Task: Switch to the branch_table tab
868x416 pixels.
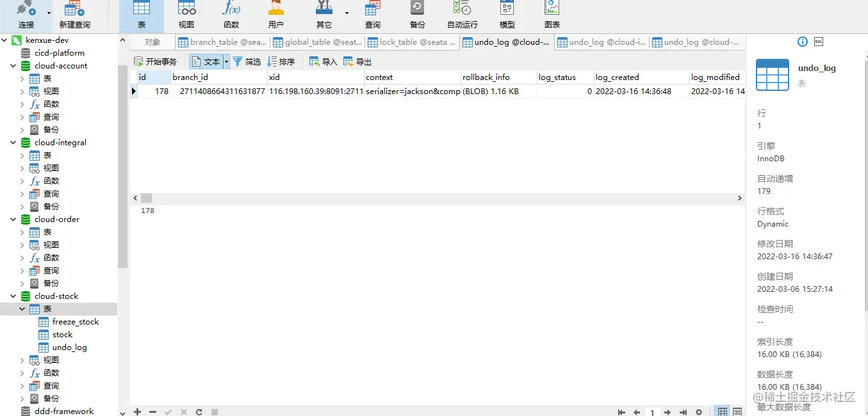Action: point(222,42)
